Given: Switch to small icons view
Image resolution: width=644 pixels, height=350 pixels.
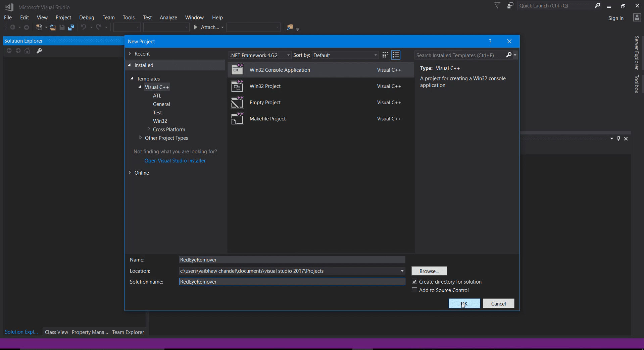Looking at the screenshot, I should (385, 55).
